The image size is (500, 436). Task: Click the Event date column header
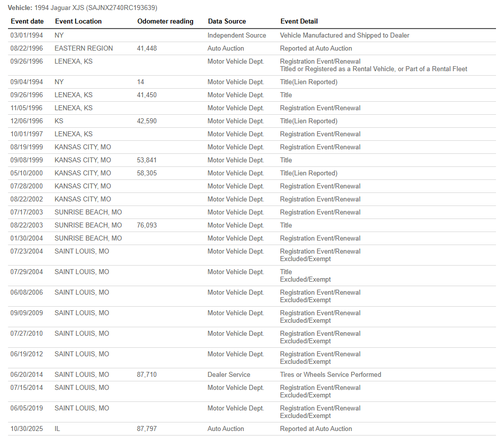pos(27,21)
